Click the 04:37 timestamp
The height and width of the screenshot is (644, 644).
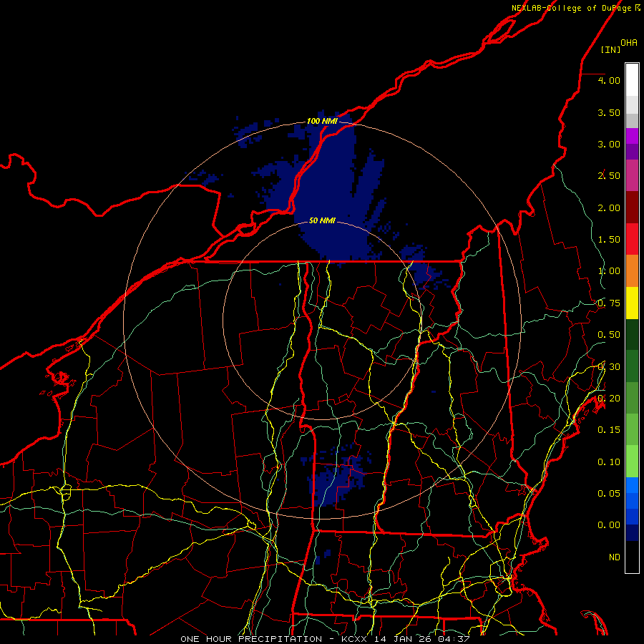pos(454,639)
